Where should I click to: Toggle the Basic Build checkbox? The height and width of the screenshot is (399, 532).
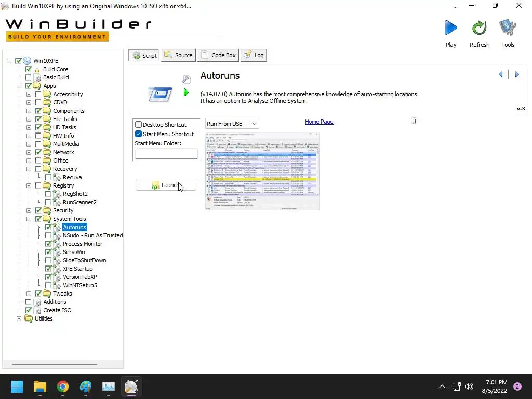coord(28,78)
